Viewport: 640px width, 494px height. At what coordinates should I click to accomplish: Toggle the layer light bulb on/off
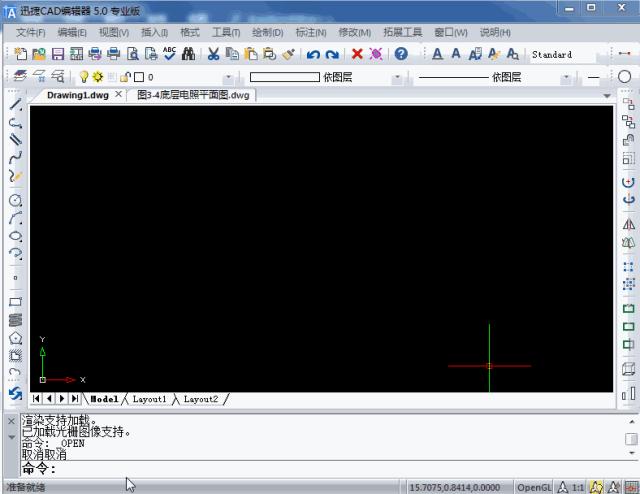pos(85,76)
